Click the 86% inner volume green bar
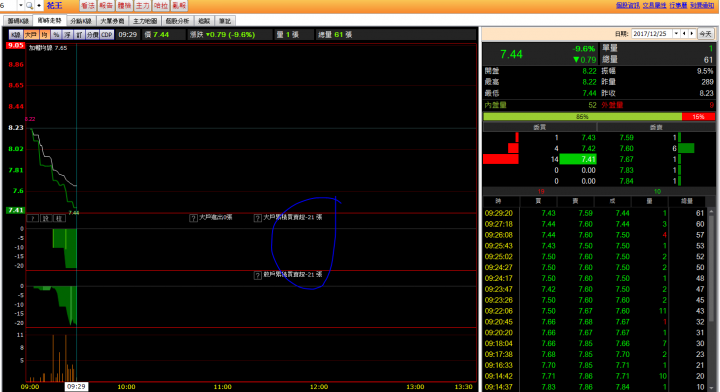 click(x=582, y=117)
